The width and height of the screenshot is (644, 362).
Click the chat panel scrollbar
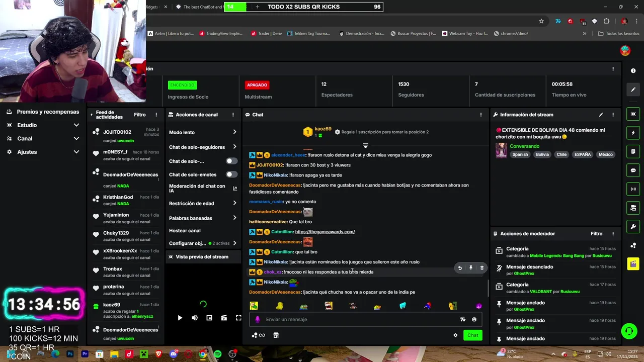pos(488,288)
